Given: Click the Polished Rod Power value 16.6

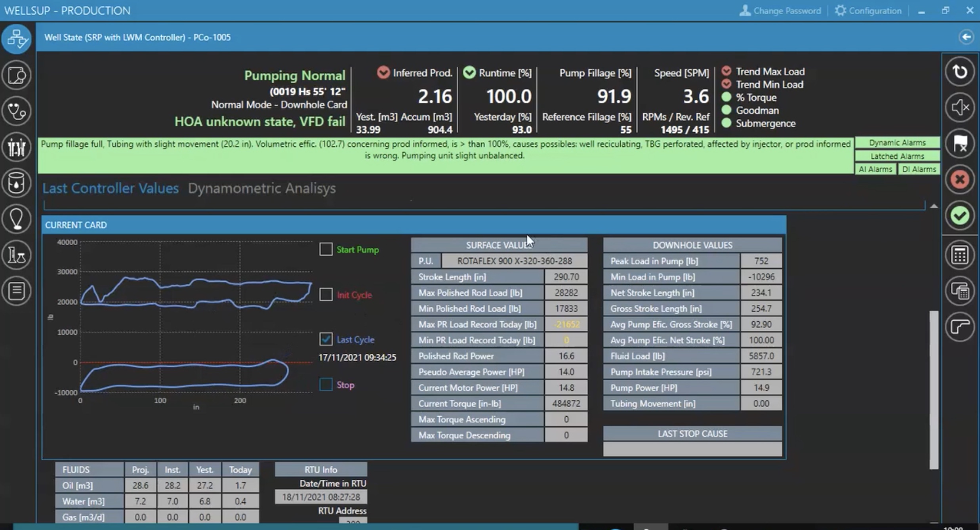Looking at the screenshot, I should [x=566, y=356].
